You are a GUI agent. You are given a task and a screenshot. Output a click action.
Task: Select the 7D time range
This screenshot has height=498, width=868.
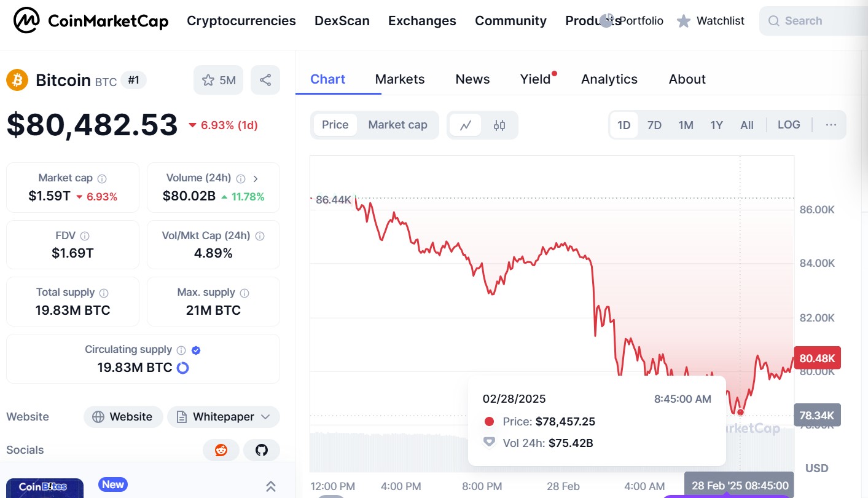[654, 125]
